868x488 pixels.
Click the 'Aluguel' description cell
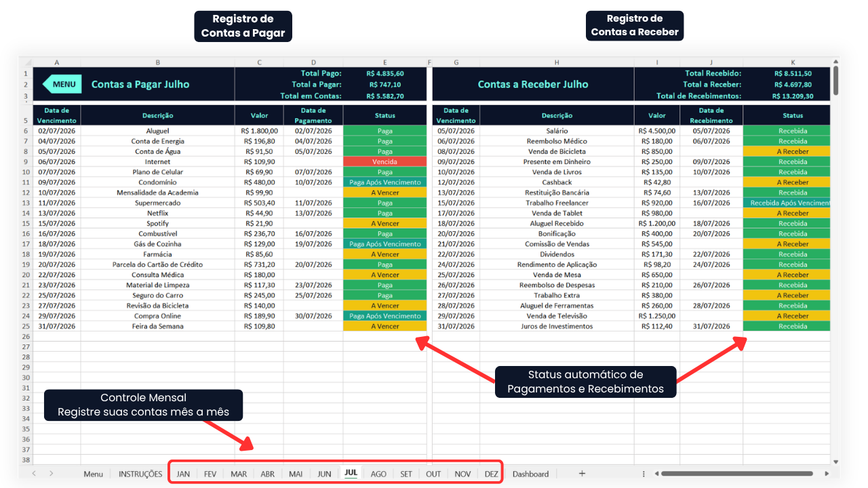tap(158, 131)
